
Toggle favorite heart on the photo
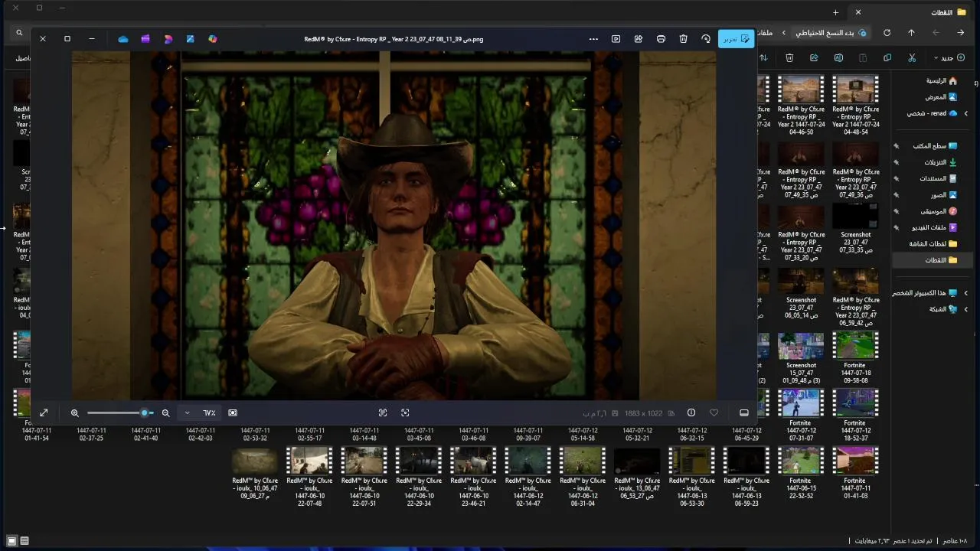714,412
